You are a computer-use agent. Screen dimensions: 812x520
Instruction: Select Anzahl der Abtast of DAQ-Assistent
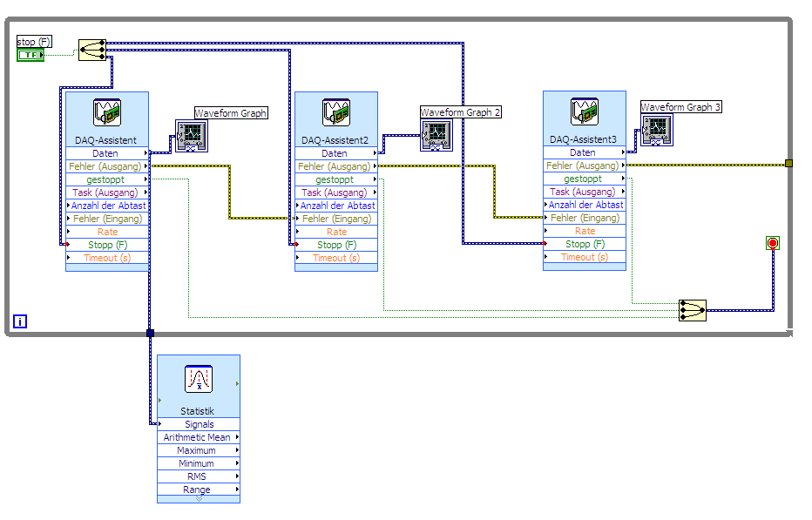tap(107, 206)
